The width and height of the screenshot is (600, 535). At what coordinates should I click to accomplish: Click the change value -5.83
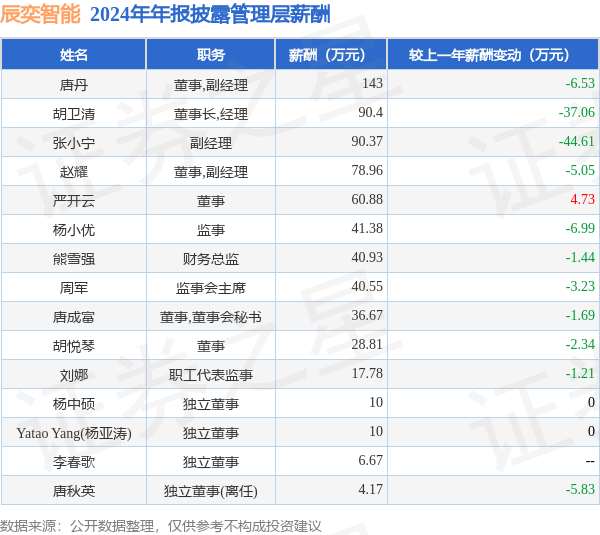580,489
